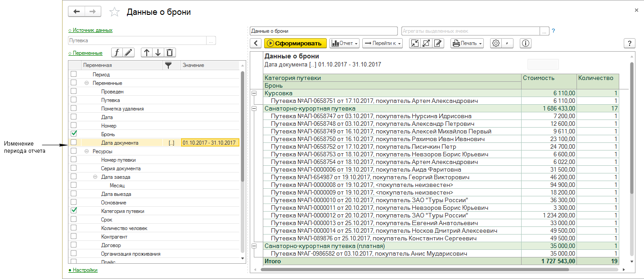The width and height of the screenshot is (644, 279).
Task: Open the Печать dropdown menu
Action: pos(467,43)
